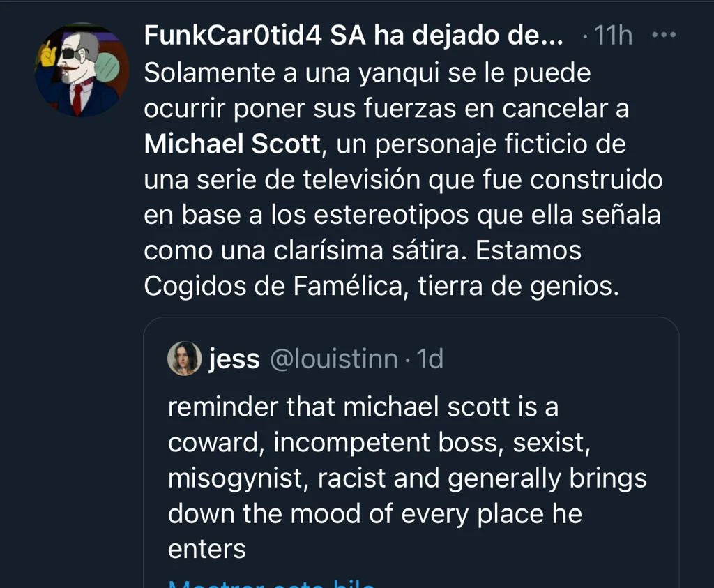Click the 11h tweet timestamp
The image size is (714, 588).
tap(610, 36)
